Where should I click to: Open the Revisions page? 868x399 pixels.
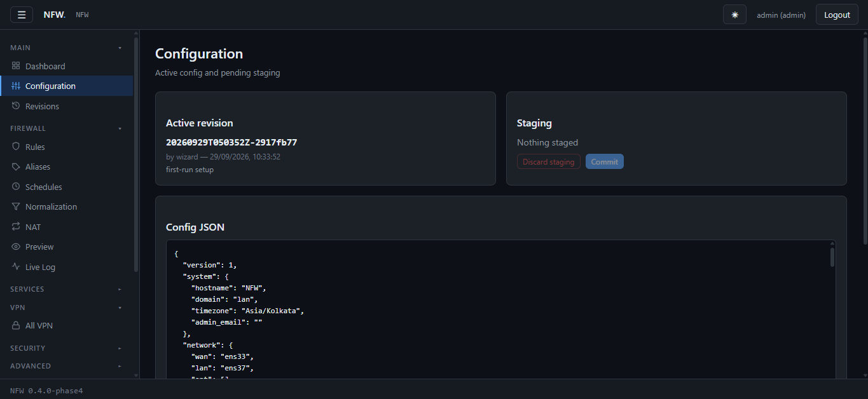[66, 106]
